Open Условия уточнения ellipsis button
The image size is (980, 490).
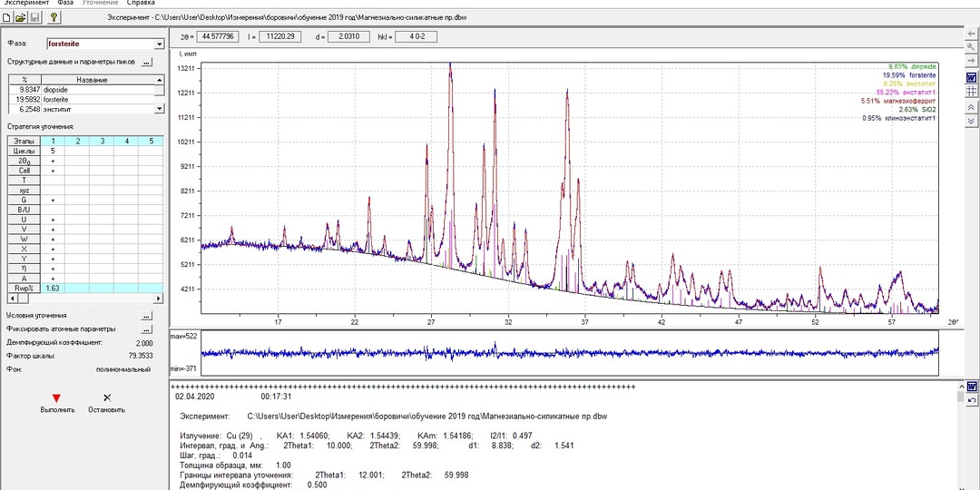click(x=146, y=317)
